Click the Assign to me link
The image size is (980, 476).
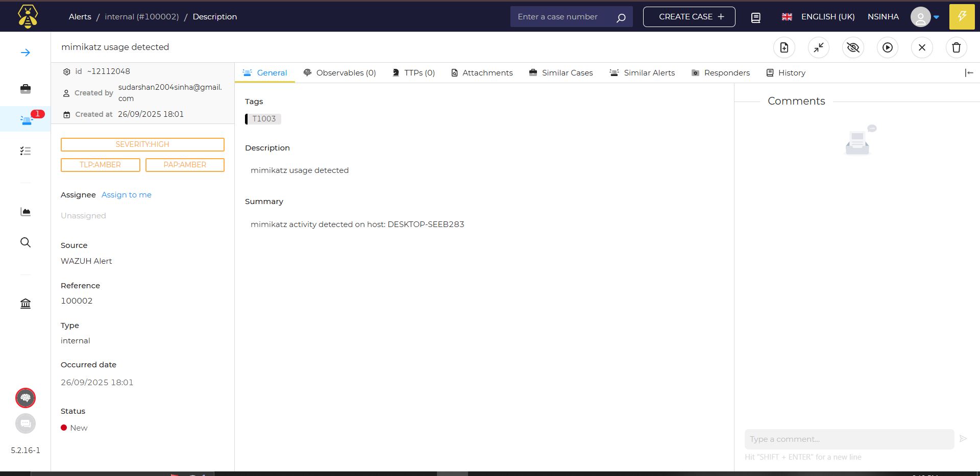point(127,195)
